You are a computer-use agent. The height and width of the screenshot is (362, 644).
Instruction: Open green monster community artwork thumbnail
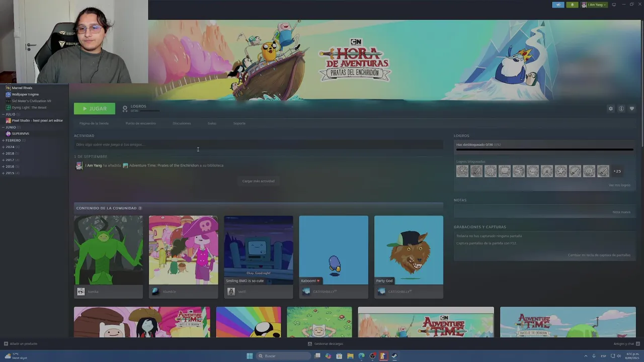(x=108, y=250)
